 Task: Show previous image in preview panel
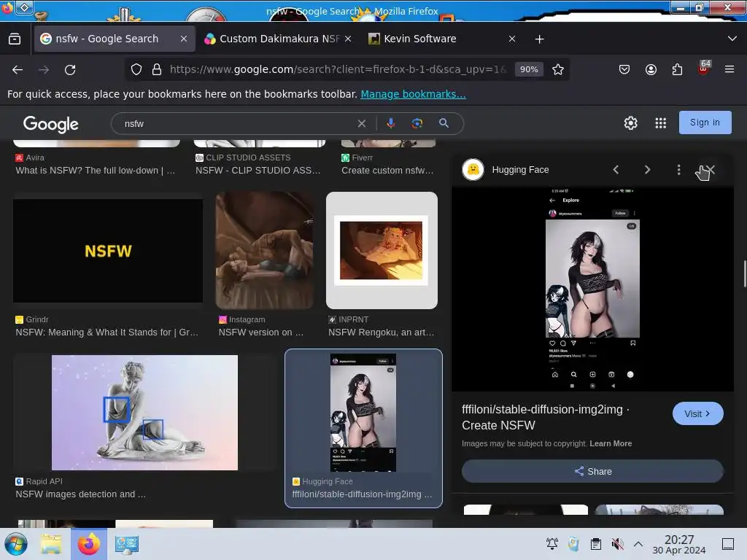[x=616, y=169]
